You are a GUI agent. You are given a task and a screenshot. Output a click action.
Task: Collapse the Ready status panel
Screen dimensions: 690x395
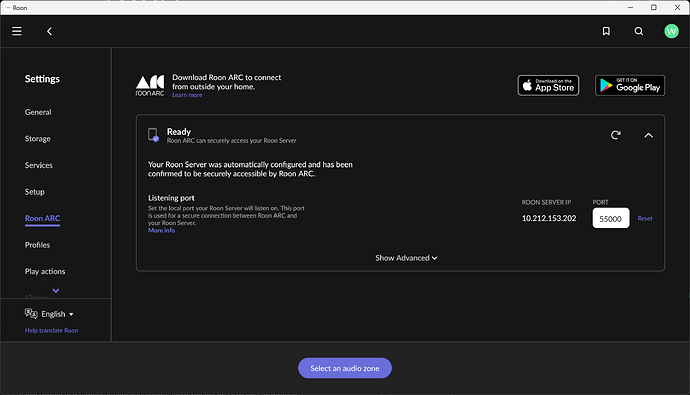(x=648, y=135)
